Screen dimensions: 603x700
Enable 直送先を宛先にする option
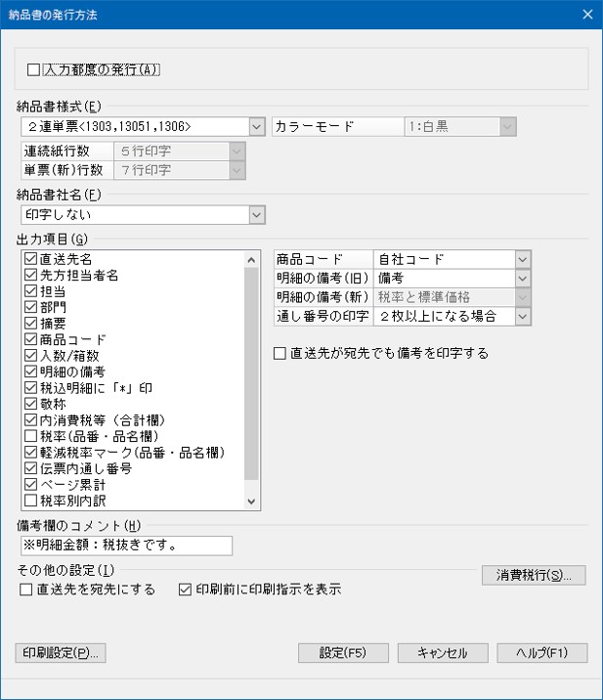(x=26, y=590)
